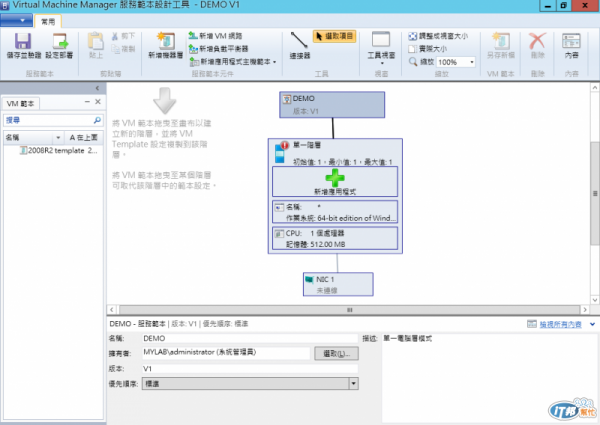Minimize the VM template pane

(x=87, y=102)
